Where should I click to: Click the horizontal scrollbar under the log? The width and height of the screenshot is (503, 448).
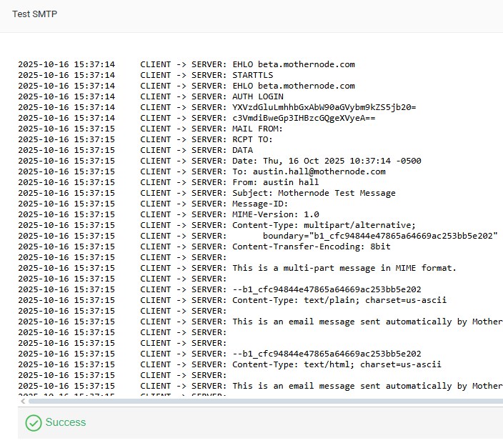pyautogui.click(x=264, y=402)
